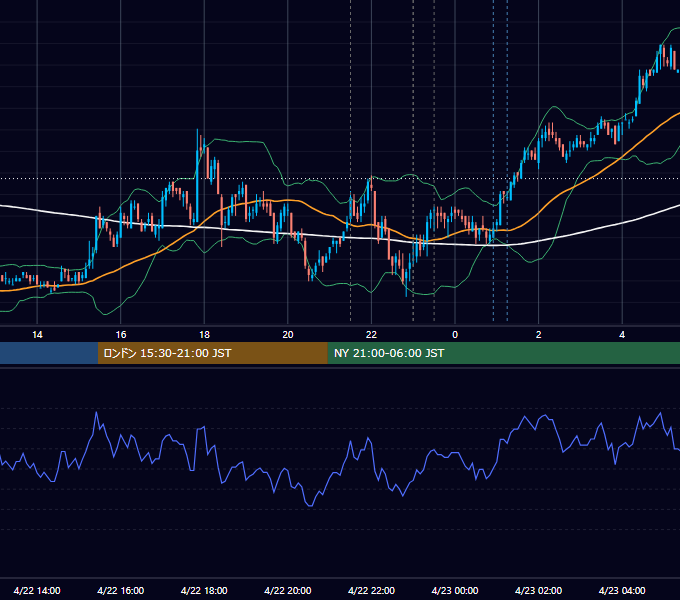Click the 4/22 18:00 date label
The image size is (680, 600).
click(204, 590)
